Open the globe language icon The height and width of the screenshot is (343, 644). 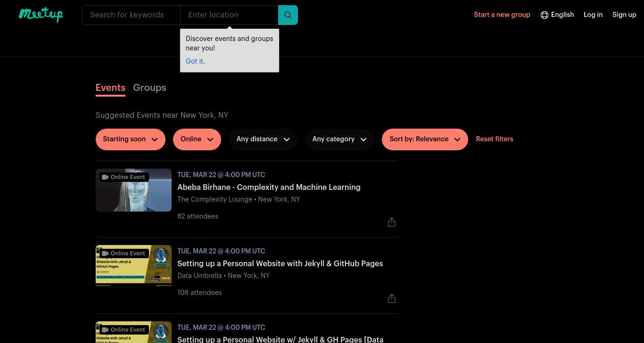(544, 15)
